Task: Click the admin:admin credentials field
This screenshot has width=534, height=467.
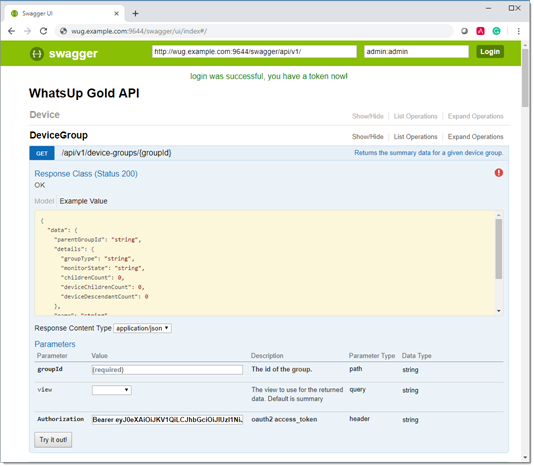Action: pyautogui.click(x=416, y=52)
